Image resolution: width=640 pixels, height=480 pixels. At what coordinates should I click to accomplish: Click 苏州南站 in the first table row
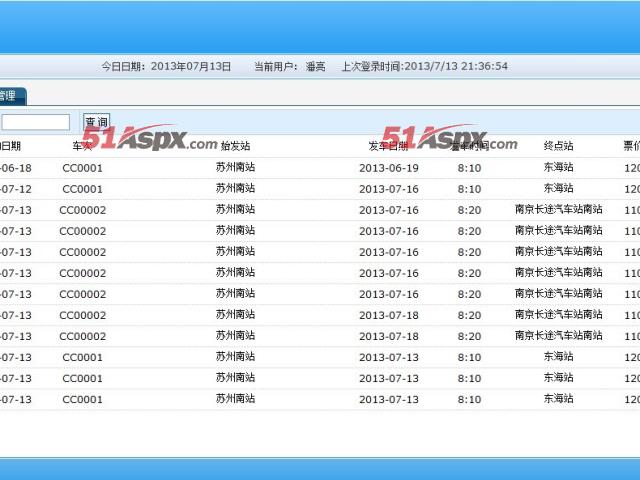click(235, 168)
